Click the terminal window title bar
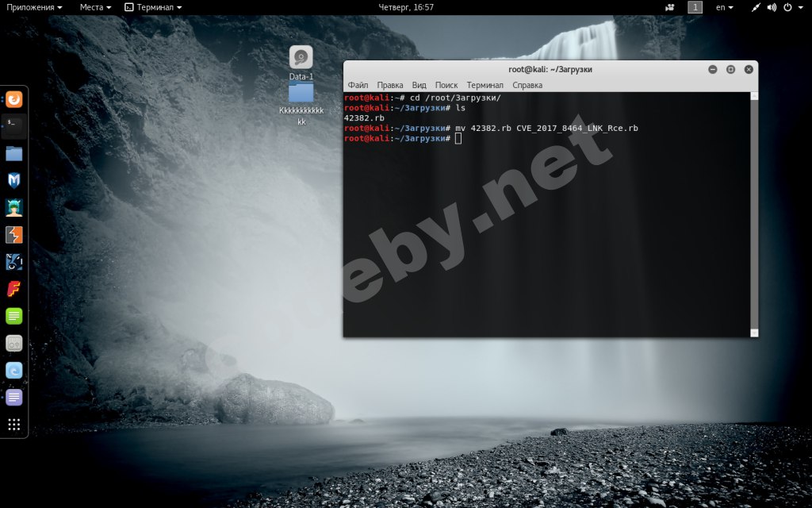This screenshot has width=812, height=508. coord(550,69)
